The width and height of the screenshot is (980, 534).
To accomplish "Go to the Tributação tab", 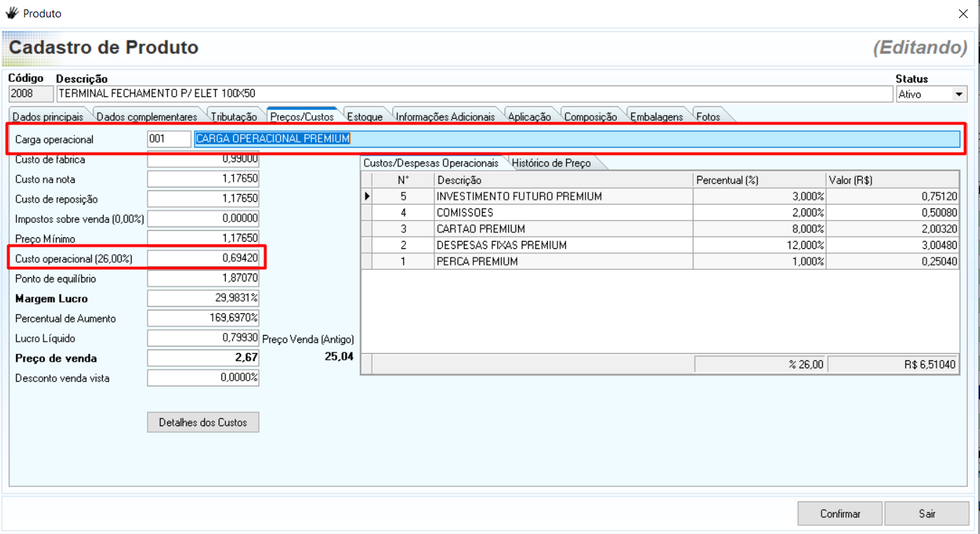I will [234, 116].
